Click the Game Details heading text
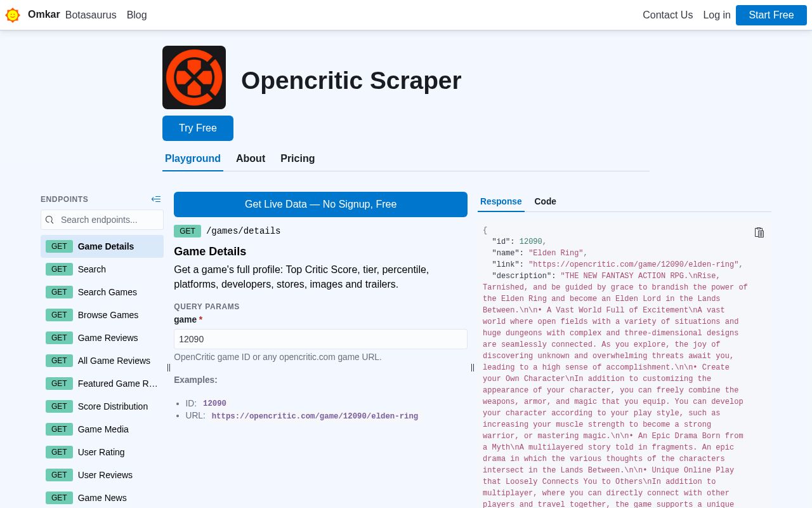 pyautogui.click(x=210, y=251)
